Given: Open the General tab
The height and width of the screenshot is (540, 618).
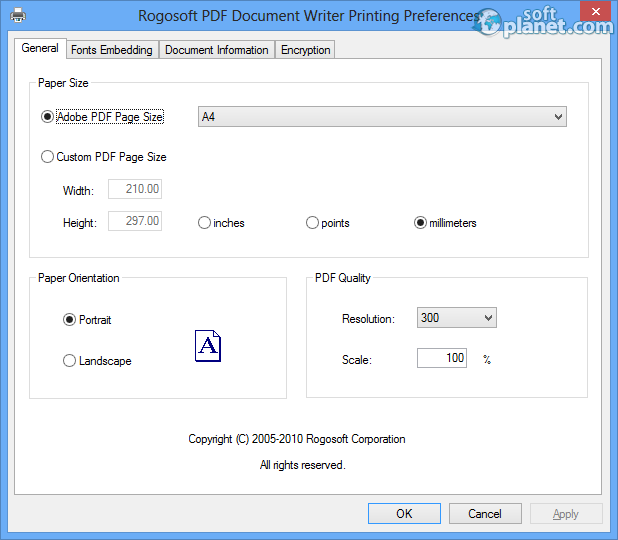Looking at the screenshot, I should pos(40,48).
